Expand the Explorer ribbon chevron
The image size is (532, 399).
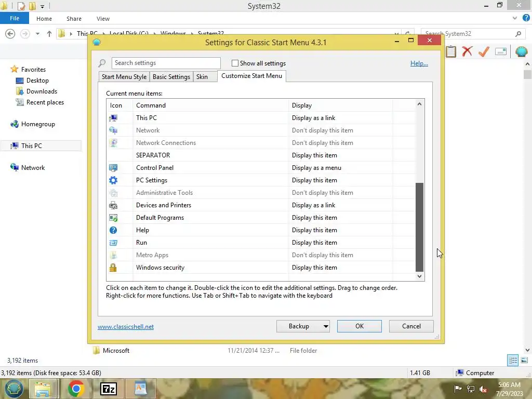coord(515,18)
